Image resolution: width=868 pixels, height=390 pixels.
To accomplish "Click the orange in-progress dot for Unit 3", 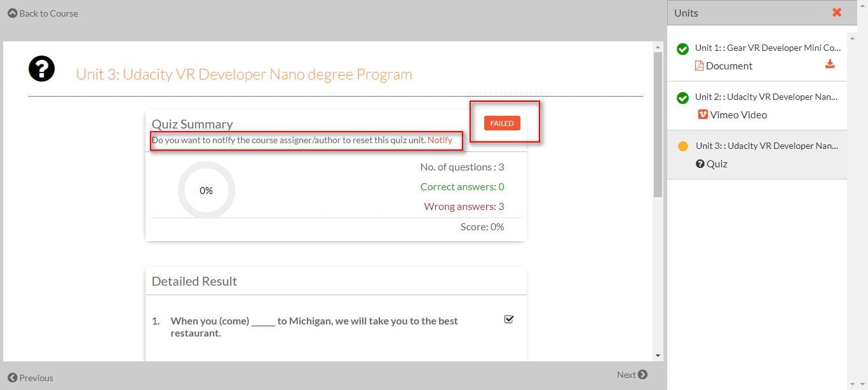I will (x=683, y=146).
